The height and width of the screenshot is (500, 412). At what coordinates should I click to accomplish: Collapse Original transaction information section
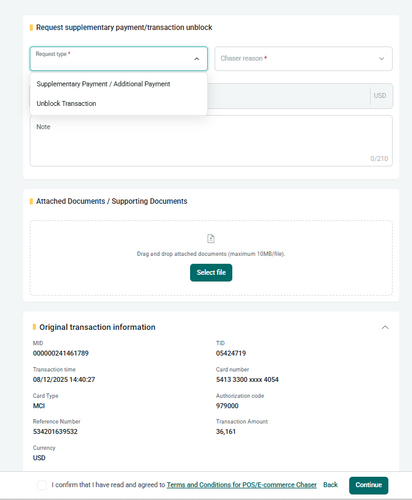(x=385, y=327)
